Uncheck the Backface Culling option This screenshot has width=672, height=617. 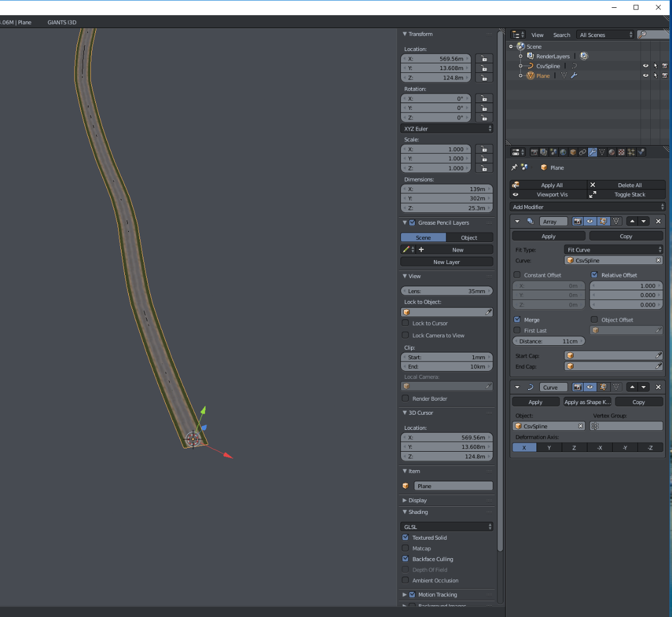[x=405, y=559]
